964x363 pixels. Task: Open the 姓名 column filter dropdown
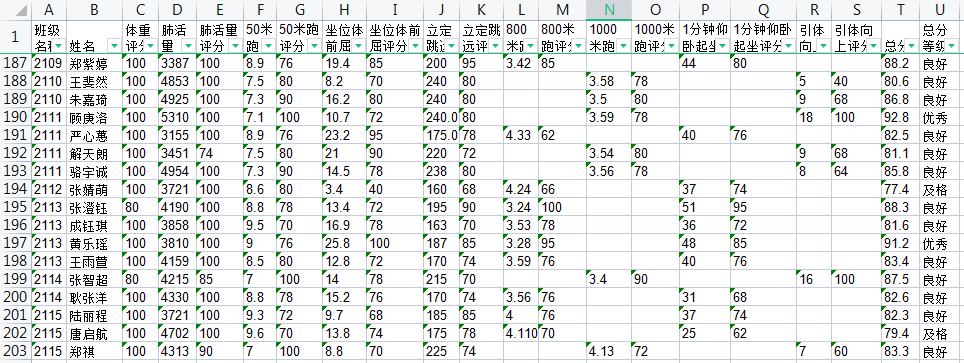(114, 46)
